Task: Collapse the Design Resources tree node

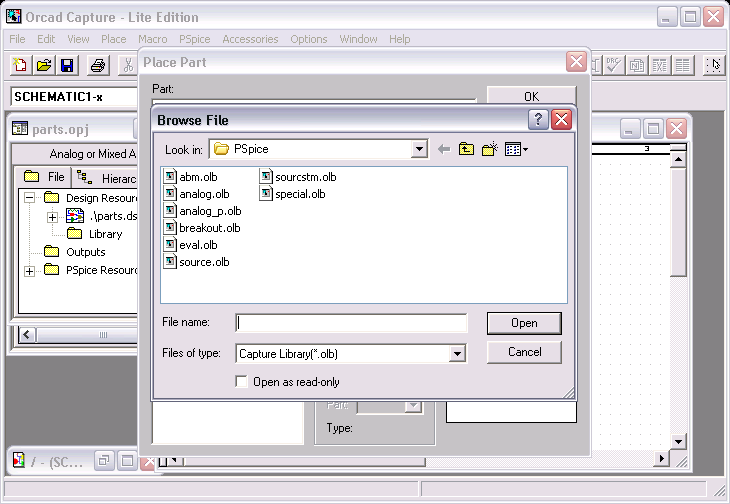Action: [29, 198]
